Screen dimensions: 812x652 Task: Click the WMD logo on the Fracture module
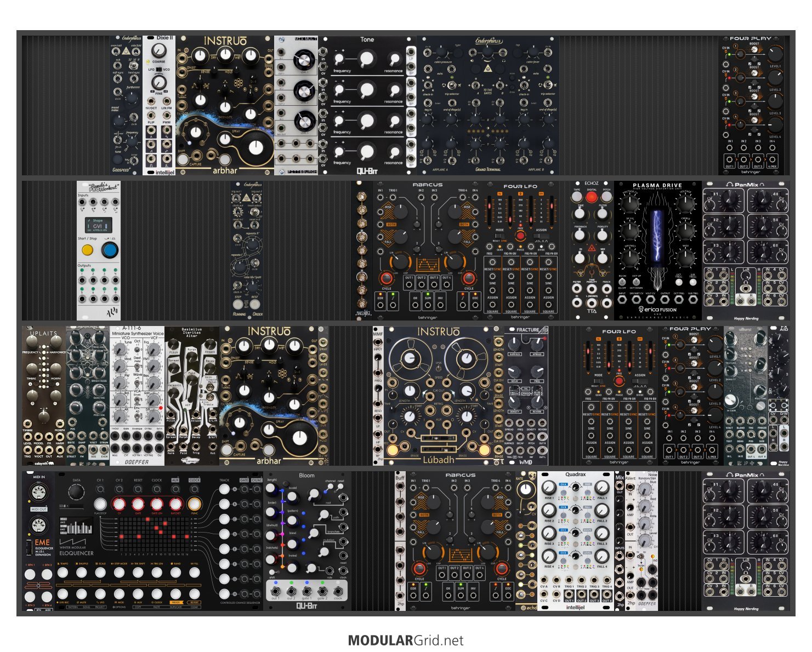click(525, 462)
